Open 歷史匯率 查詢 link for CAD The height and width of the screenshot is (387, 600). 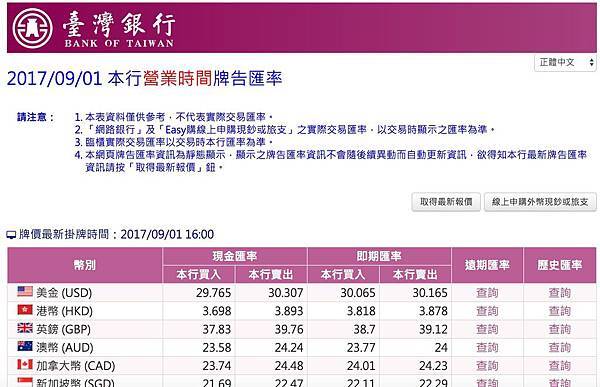click(x=559, y=366)
